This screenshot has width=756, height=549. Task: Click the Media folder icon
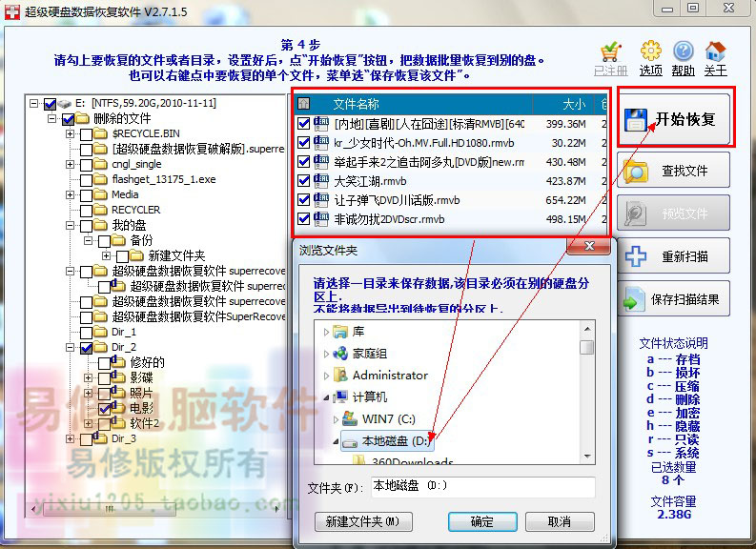[x=100, y=194]
